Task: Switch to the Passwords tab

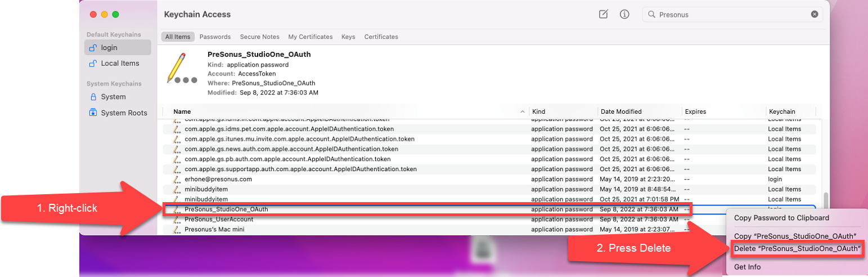Action: (215, 37)
